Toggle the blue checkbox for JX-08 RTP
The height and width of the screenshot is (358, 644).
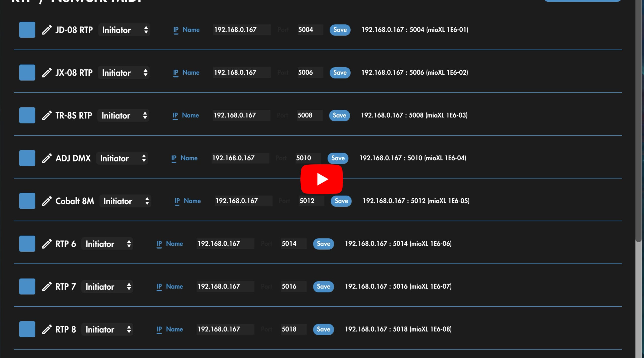(27, 72)
